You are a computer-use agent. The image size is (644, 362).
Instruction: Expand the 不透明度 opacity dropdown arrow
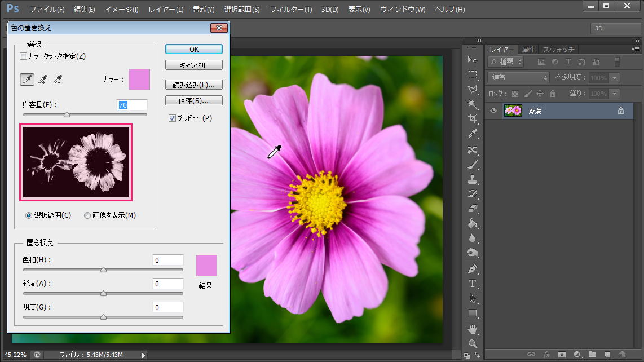click(615, 78)
